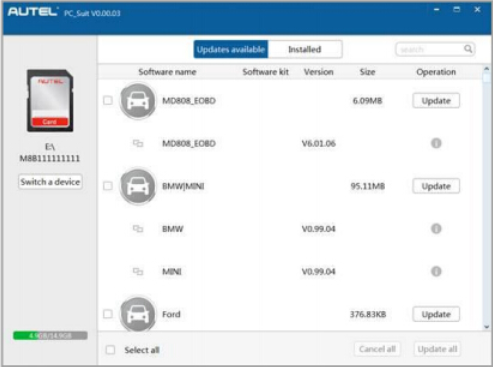Click the sub-package icon beside MINI
The image size is (493, 367).
pyautogui.click(x=138, y=271)
